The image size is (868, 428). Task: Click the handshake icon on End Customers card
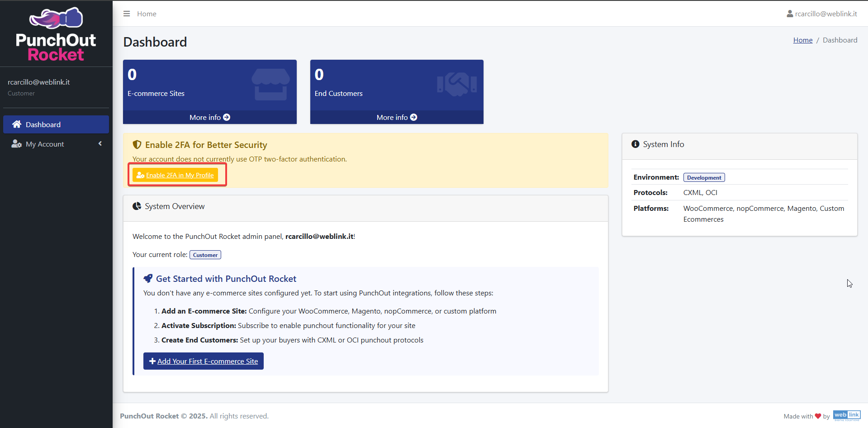(x=457, y=85)
